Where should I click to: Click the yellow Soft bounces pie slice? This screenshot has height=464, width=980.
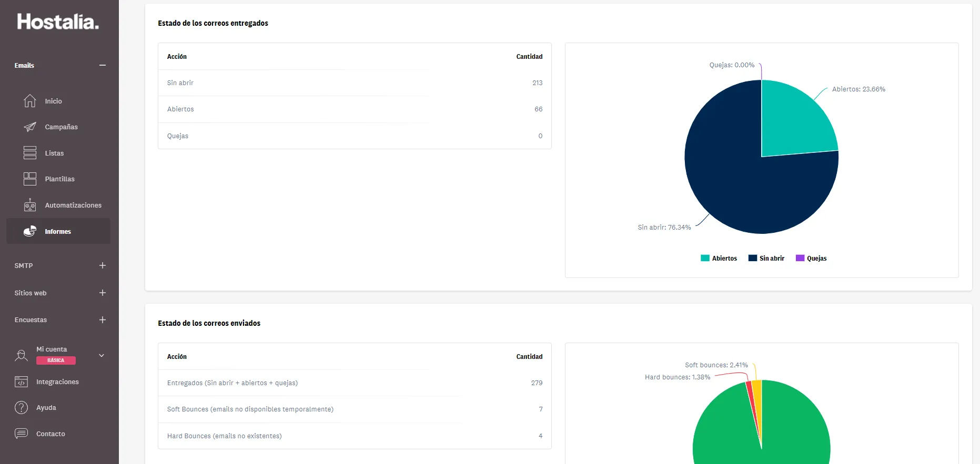(x=757, y=399)
